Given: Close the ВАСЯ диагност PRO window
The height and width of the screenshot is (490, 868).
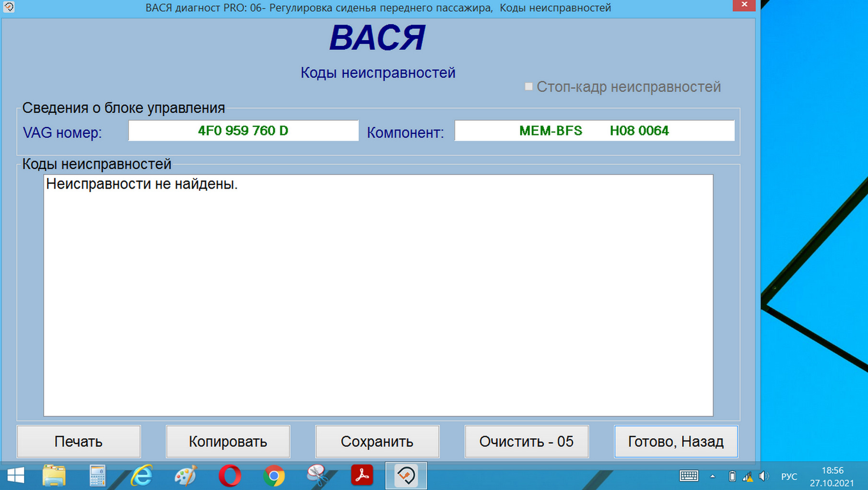Looking at the screenshot, I should click(744, 5).
